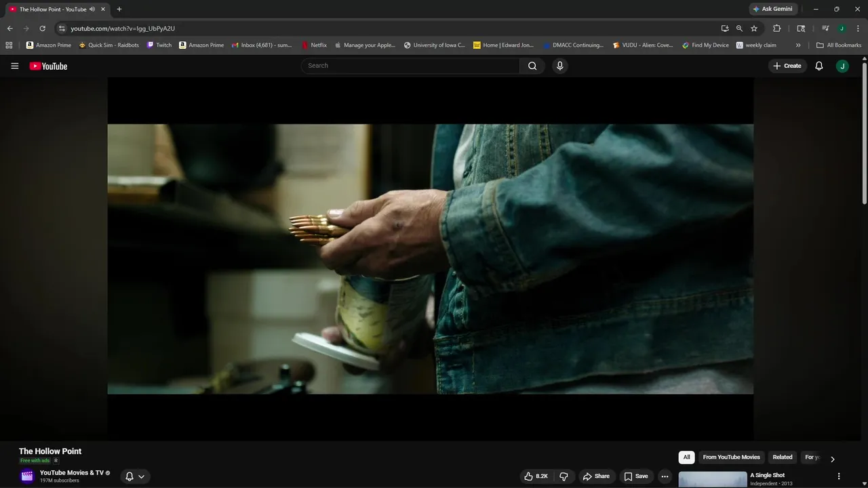This screenshot has width=868, height=488.
Task: Click the address bar URL
Action: tap(123, 28)
